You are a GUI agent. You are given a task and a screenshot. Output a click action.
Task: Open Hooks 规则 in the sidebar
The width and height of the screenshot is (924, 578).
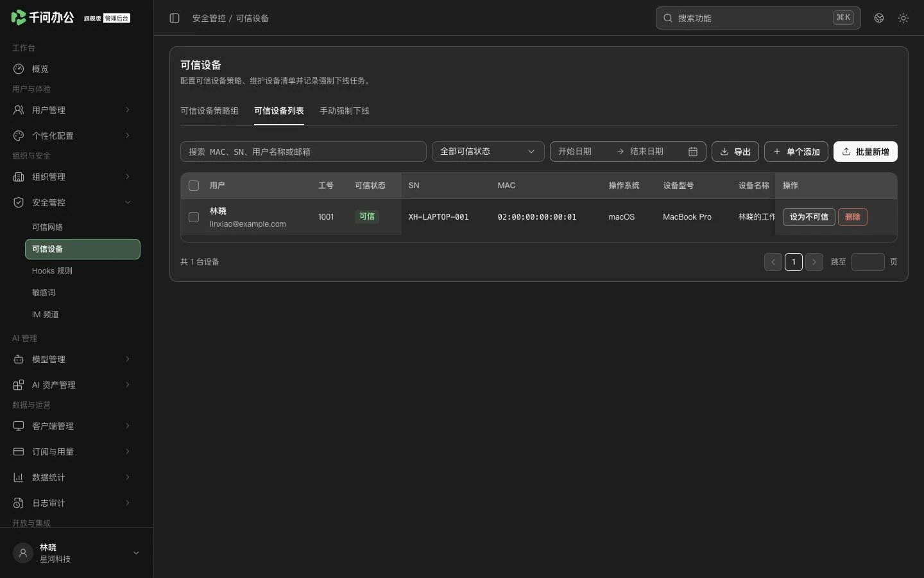tap(83, 271)
